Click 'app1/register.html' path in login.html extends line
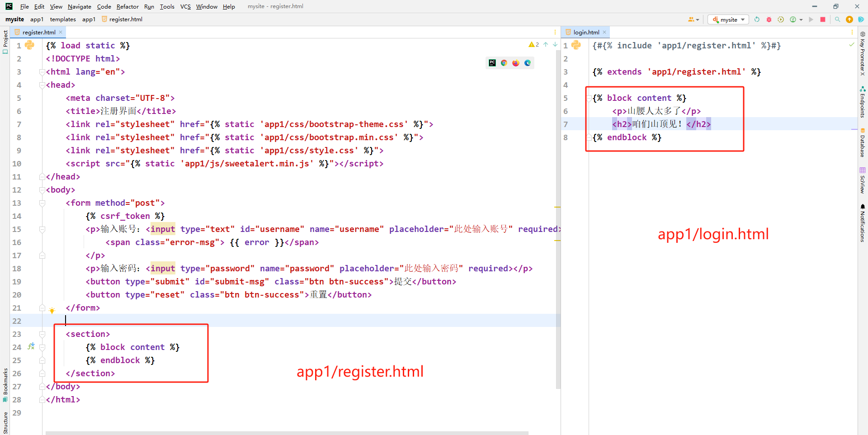Image resolution: width=868 pixels, height=435 pixels. [x=696, y=72]
